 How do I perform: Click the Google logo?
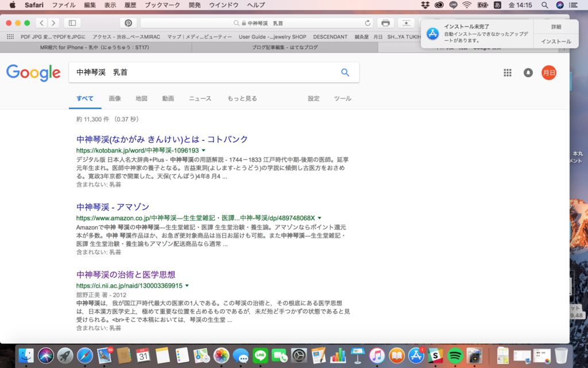point(33,73)
